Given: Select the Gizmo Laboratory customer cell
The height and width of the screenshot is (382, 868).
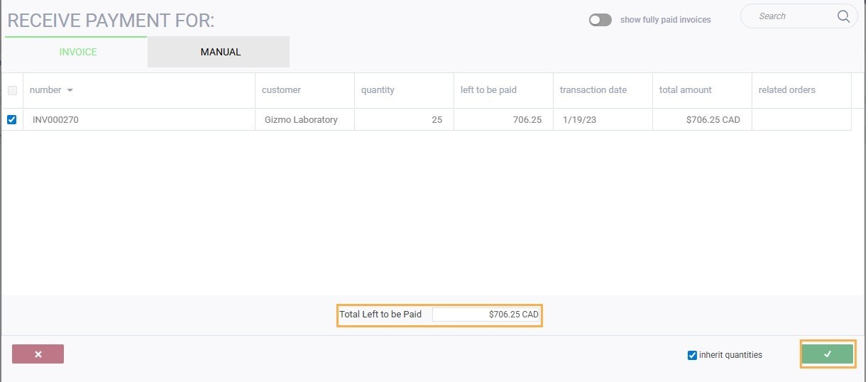Looking at the screenshot, I should pos(300,120).
